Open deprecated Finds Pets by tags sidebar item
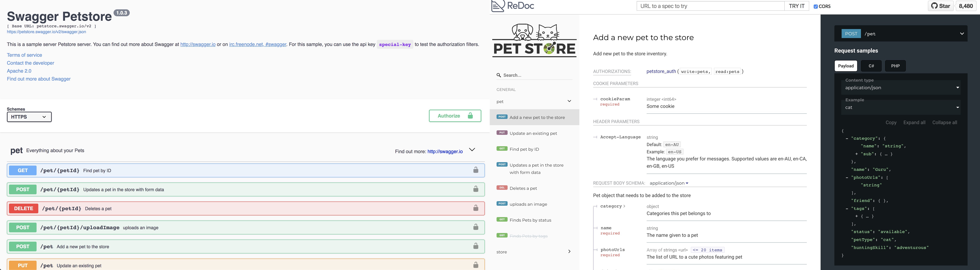 534,236
